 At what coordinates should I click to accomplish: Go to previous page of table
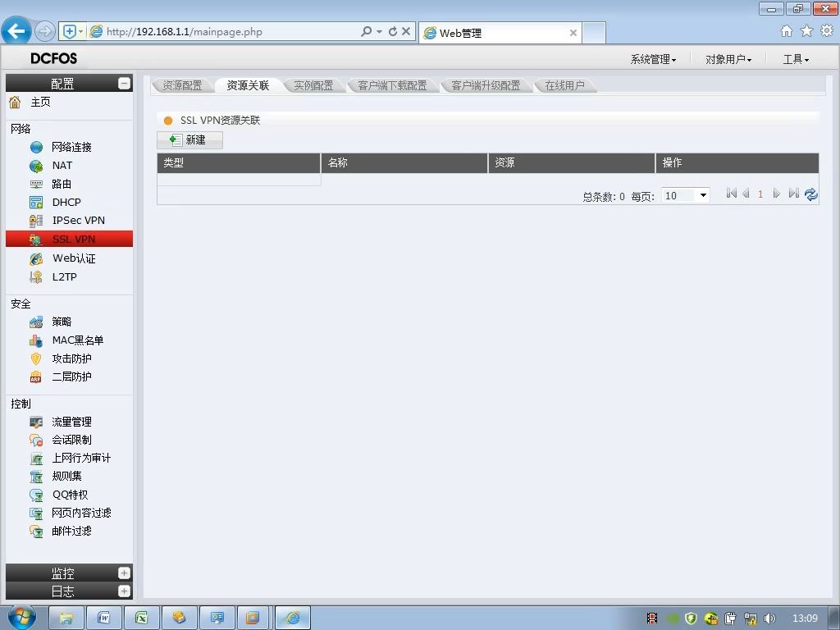(x=746, y=194)
